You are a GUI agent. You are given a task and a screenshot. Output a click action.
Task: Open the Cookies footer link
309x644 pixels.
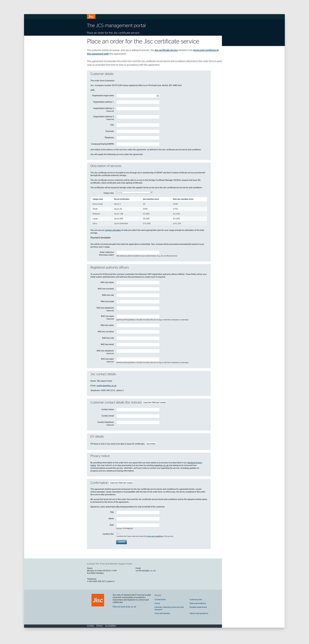[x=91, y=626]
